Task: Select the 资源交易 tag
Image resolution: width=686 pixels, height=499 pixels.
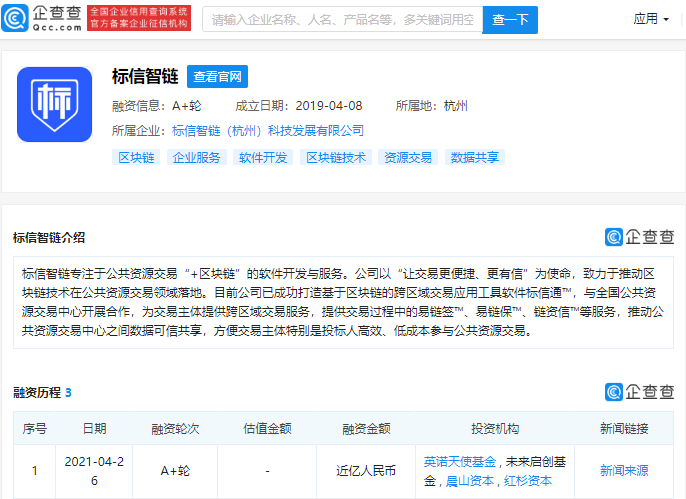Action: pos(408,157)
